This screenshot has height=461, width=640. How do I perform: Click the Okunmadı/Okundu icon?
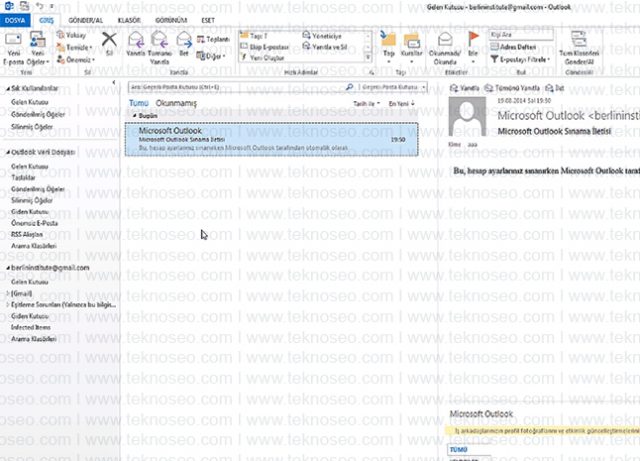(445, 48)
